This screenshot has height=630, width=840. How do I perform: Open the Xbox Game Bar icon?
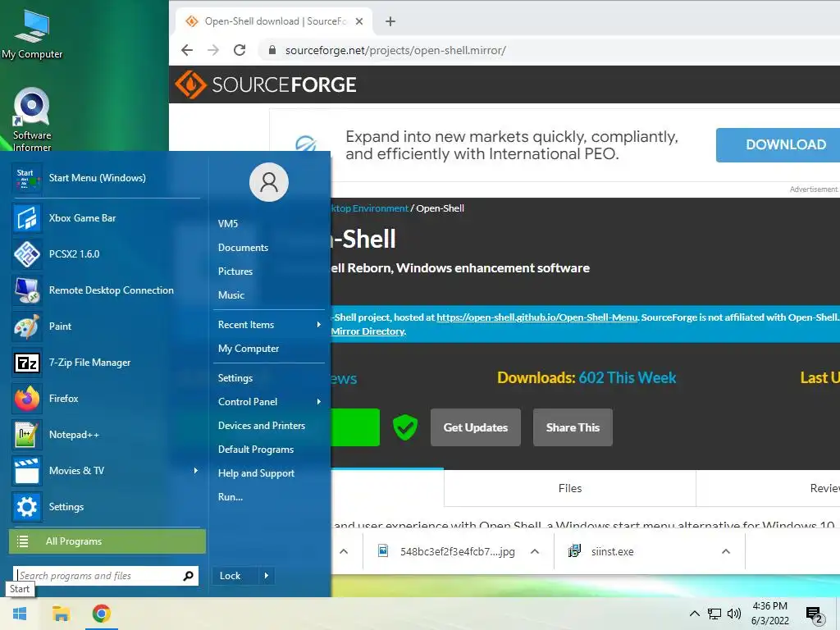27,218
